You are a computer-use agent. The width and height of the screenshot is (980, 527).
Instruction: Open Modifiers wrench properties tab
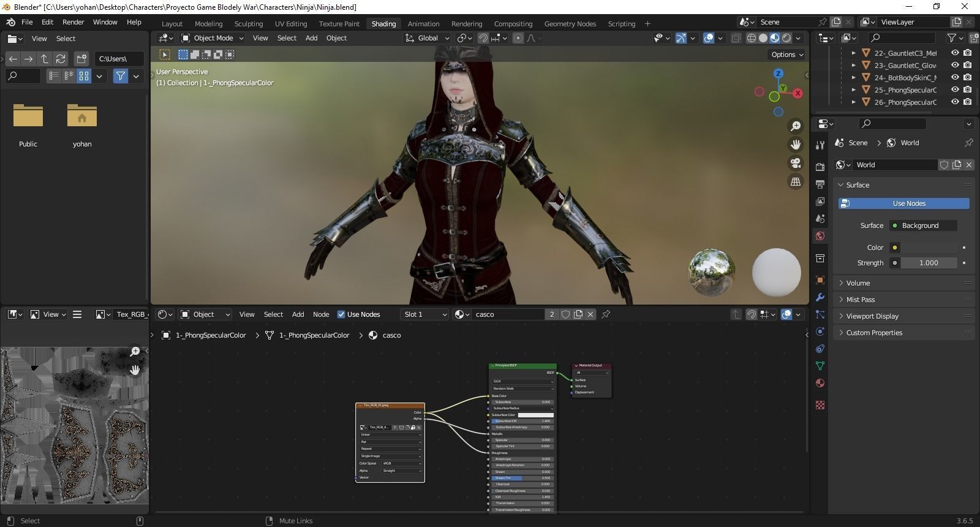[820, 297]
